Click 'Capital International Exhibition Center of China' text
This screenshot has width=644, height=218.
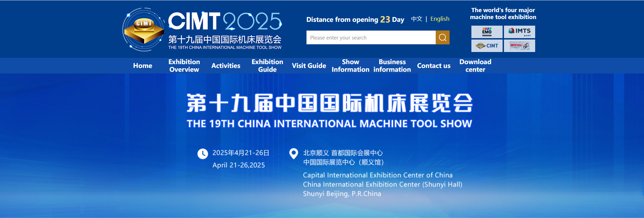pos(378,175)
